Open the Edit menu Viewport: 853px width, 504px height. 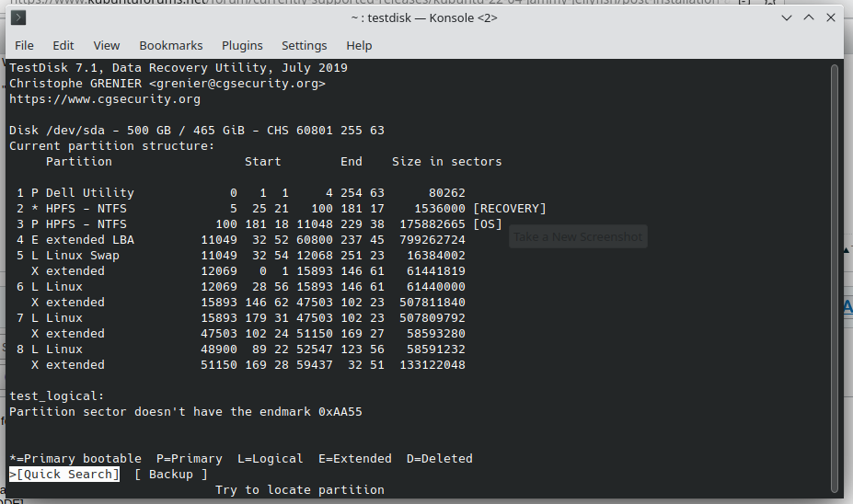pyautogui.click(x=63, y=45)
